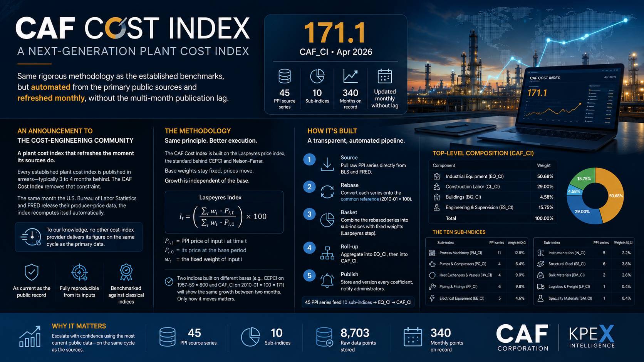Select the Process Machinery (PM_CI) row
Image resolution: width=644 pixels, height=362 pixels.
477,253
